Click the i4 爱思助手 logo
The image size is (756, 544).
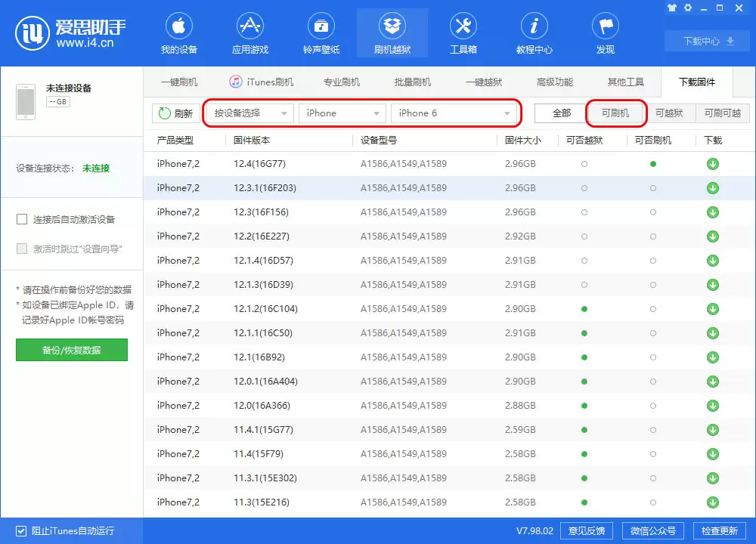pyautogui.click(x=70, y=32)
